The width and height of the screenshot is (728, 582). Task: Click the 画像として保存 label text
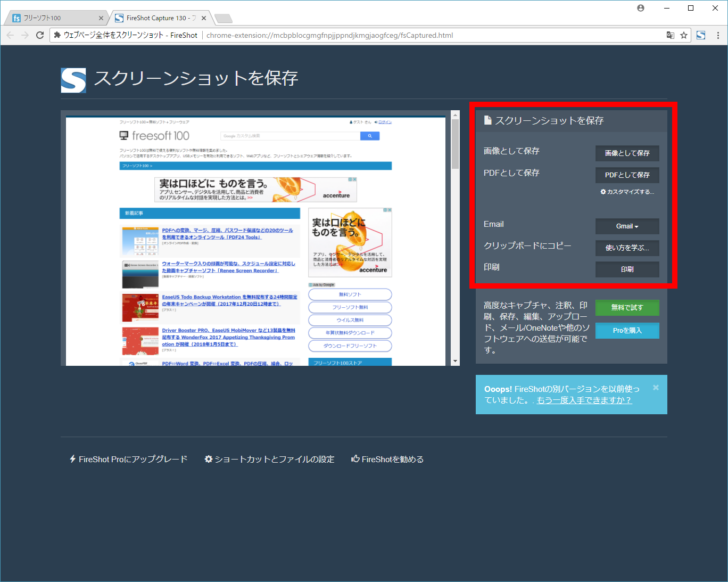tap(511, 151)
